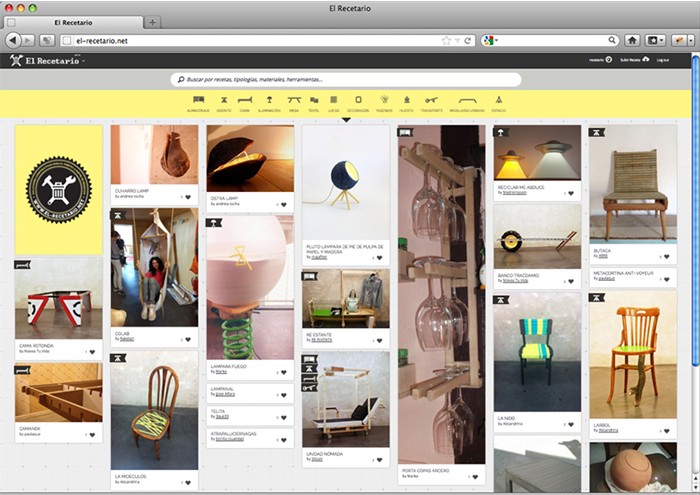Click the recipe search input field
Viewport: 700px width, 495px height.
(x=350, y=79)
